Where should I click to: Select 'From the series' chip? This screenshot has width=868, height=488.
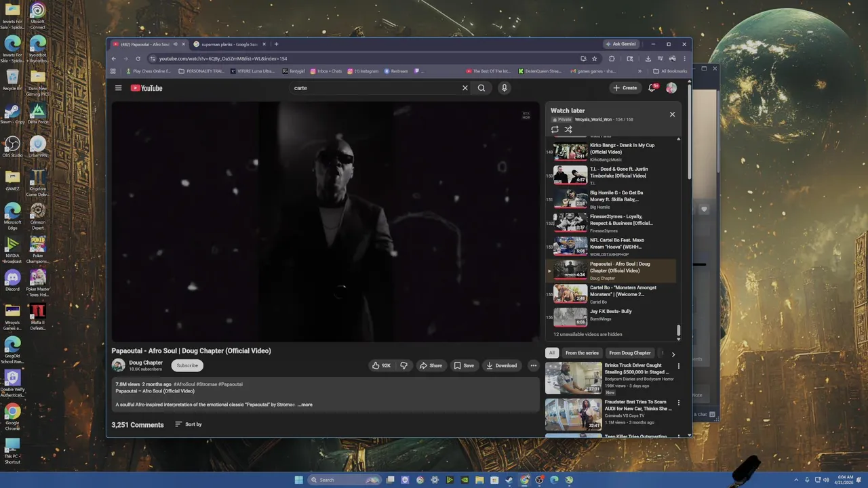tap(582, 353)
